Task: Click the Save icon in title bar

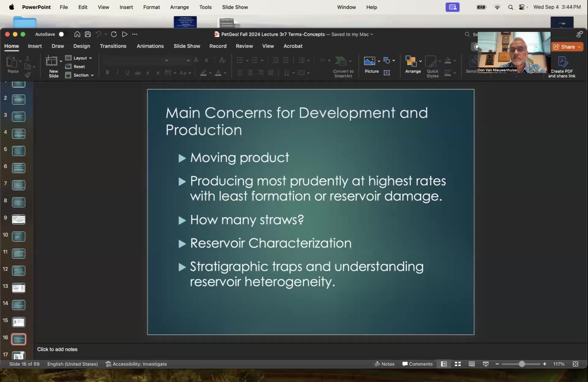Action: click(x=88, y=34)
